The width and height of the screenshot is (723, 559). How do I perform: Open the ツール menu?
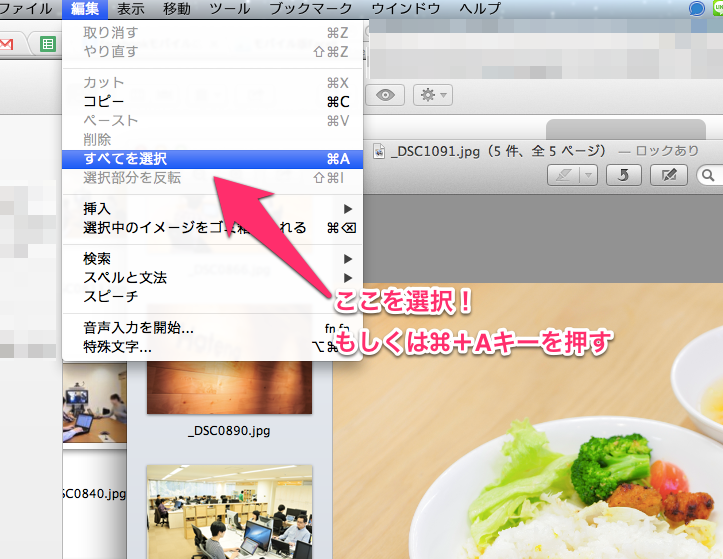[230, 8]
